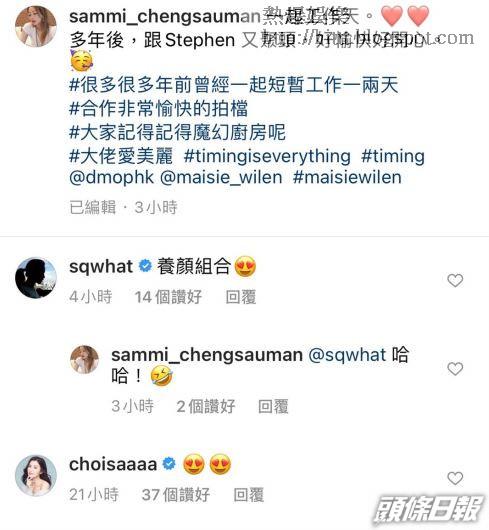View the 37 個讚好 likes list
This screenshot has width=489, height=530.
(x=176, y=495)
